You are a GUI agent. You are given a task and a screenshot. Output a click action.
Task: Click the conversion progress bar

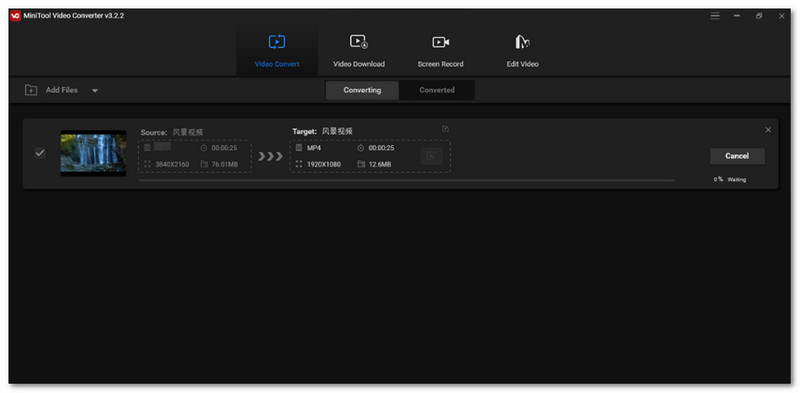(407, 180)
